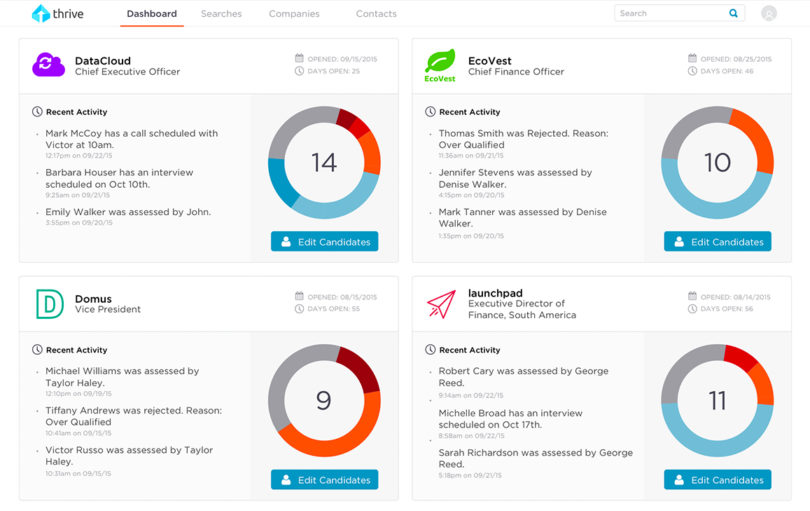Click Edit Candidates on DataCloud card
Image resolution: width=810 pixels, height=511 pixels.
[324, 241]
